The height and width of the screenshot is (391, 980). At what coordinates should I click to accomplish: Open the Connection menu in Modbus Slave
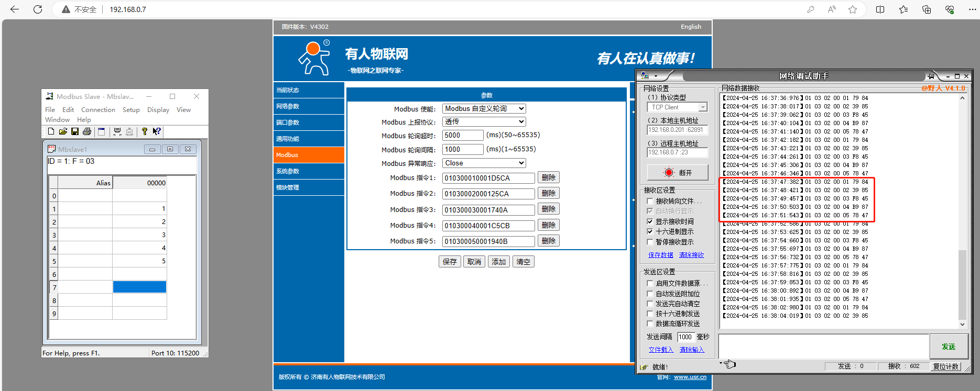pos(98,110)
